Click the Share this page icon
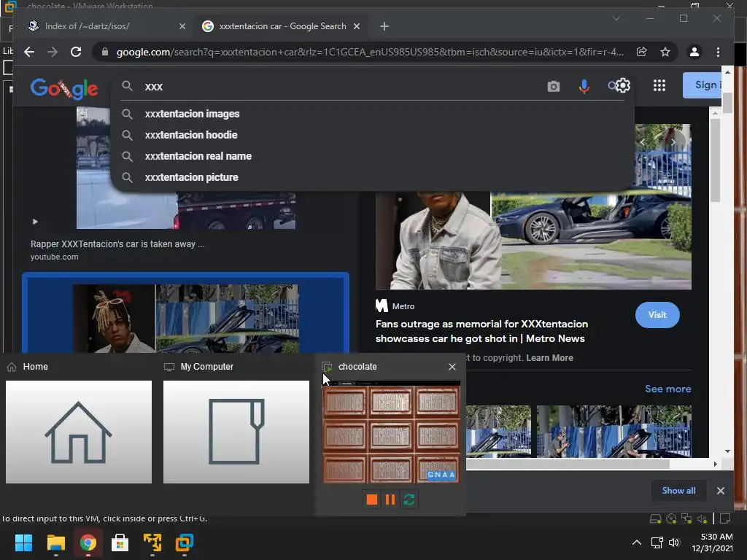The width and height of the screenshot is (747, 560). (642, 52)
